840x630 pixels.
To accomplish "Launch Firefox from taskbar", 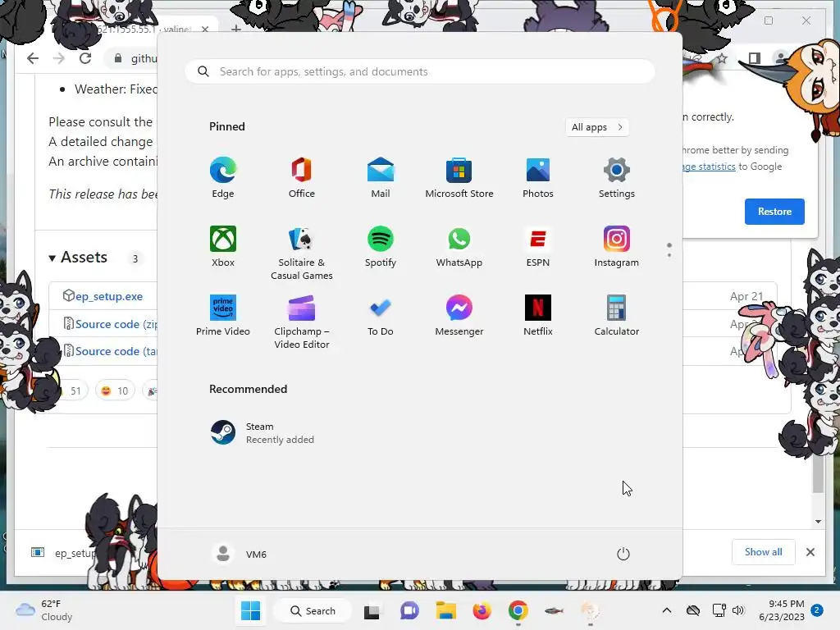I will coord(482,610).
